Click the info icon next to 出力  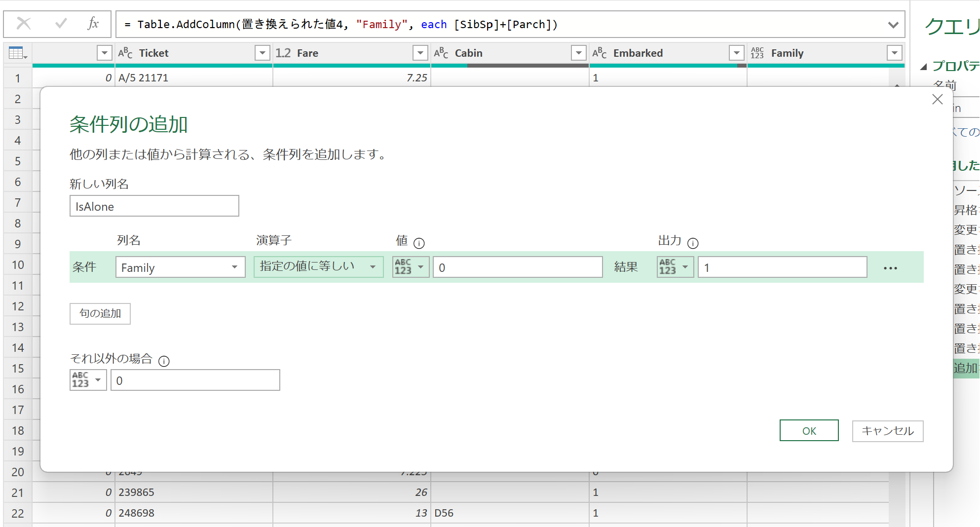click(693, 243)
